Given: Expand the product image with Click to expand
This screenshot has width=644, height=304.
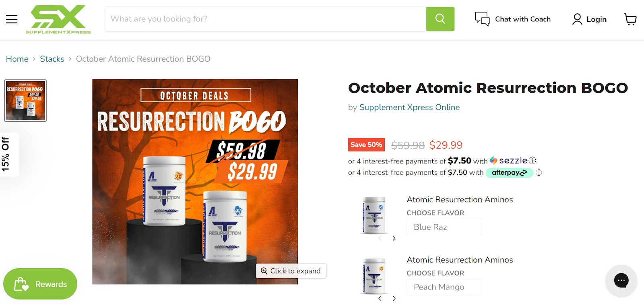Looking at the screenshot, I should [x=291, y=271].
